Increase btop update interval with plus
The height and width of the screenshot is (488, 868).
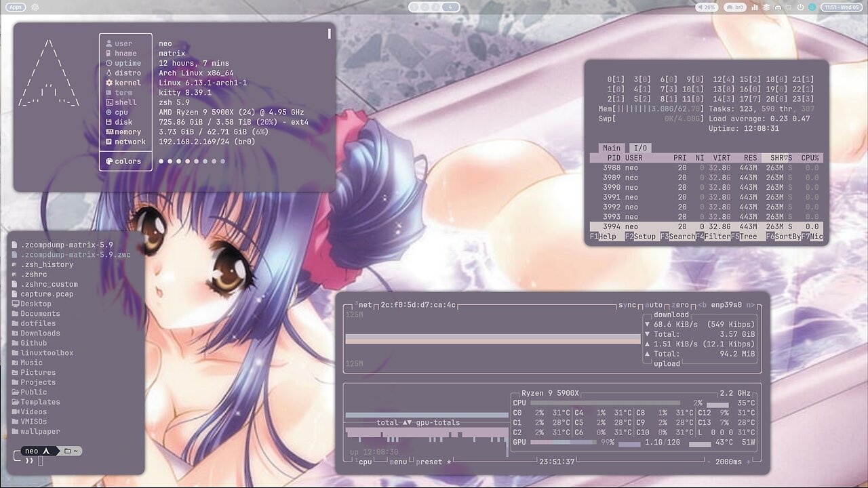pos(749,462)
